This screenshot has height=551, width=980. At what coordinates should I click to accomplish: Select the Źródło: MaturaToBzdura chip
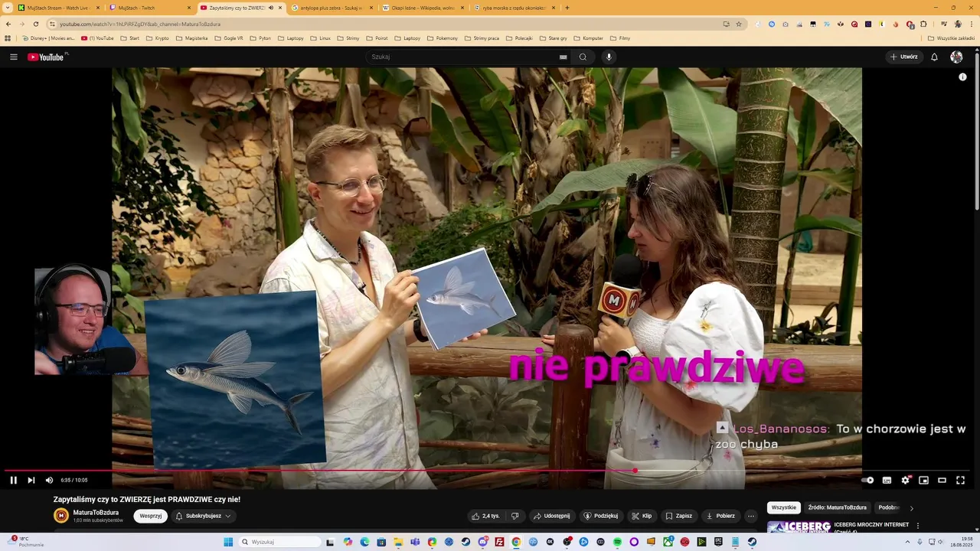click(x=838, y=507)
